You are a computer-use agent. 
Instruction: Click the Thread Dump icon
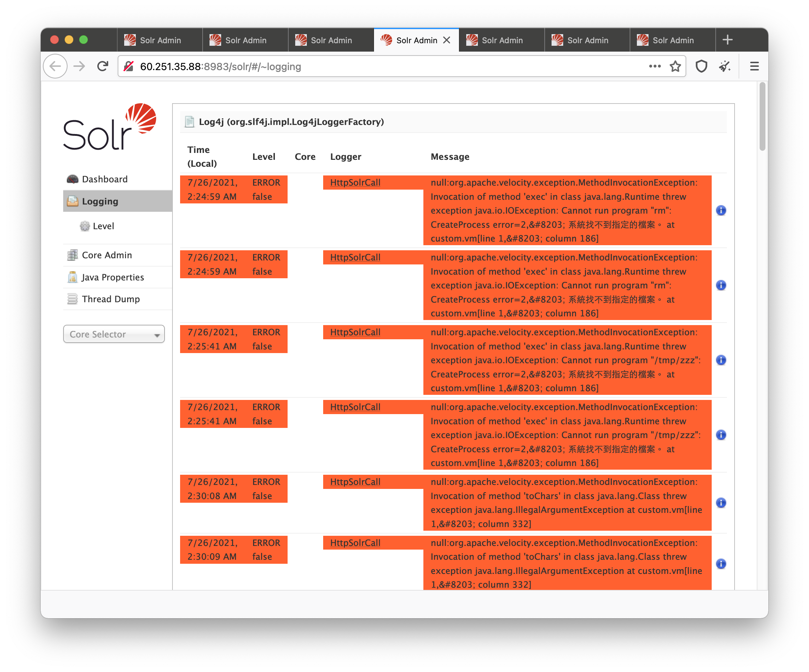[72, 299]
